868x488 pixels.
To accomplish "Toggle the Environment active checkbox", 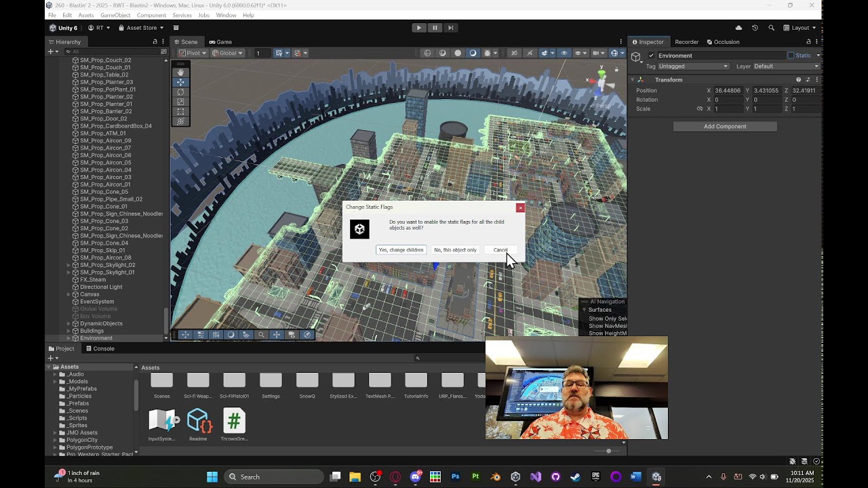I will [652, 56].
